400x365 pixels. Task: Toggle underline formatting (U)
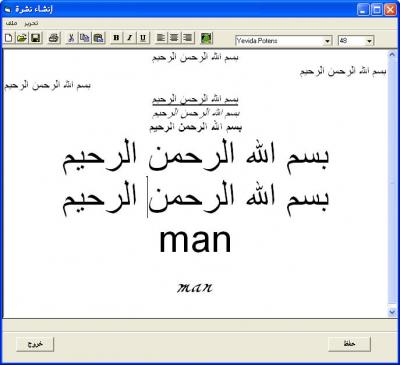pyautogui.click(x=143, y=38)
